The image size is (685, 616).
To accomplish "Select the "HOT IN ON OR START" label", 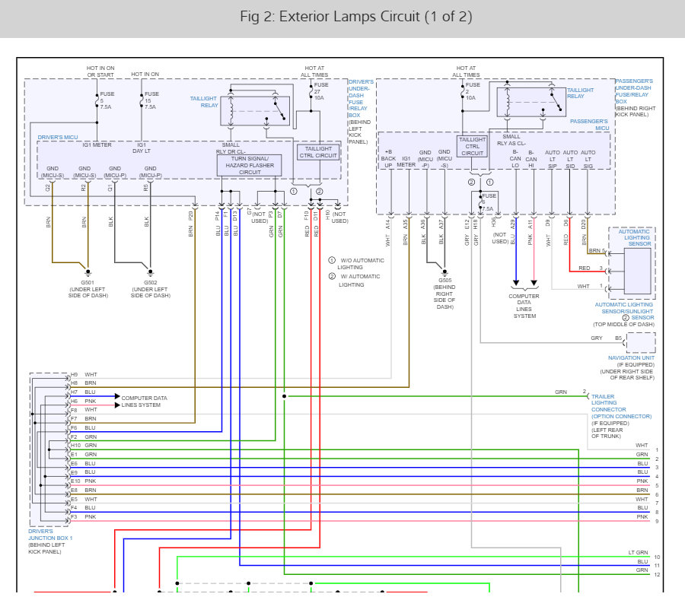I will click(100, 71).
